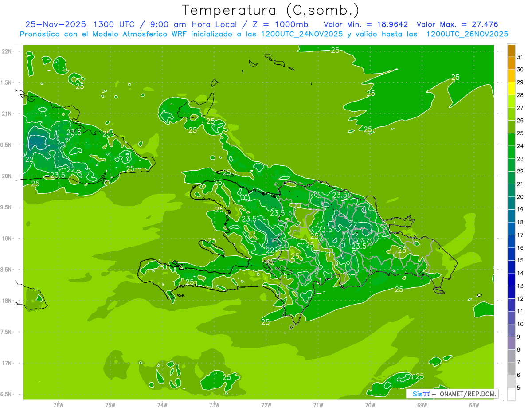Click the colorbar label '31'

(x=520, y=57)
